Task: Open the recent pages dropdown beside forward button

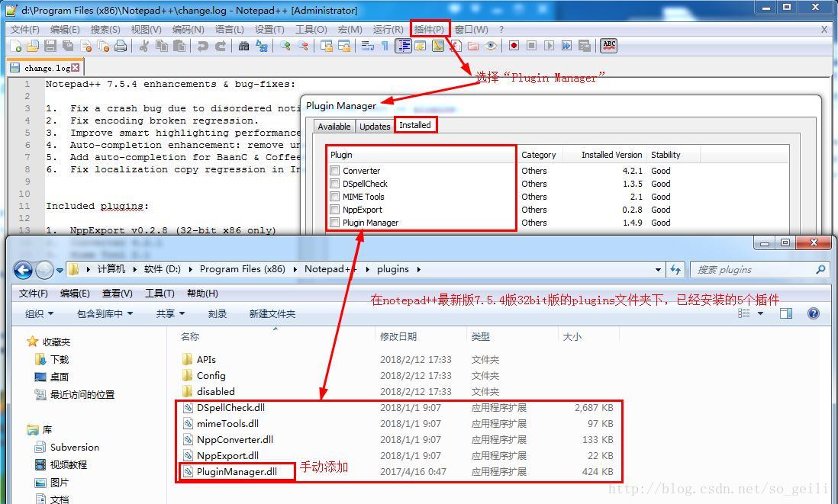Action: tap(60, 270)
